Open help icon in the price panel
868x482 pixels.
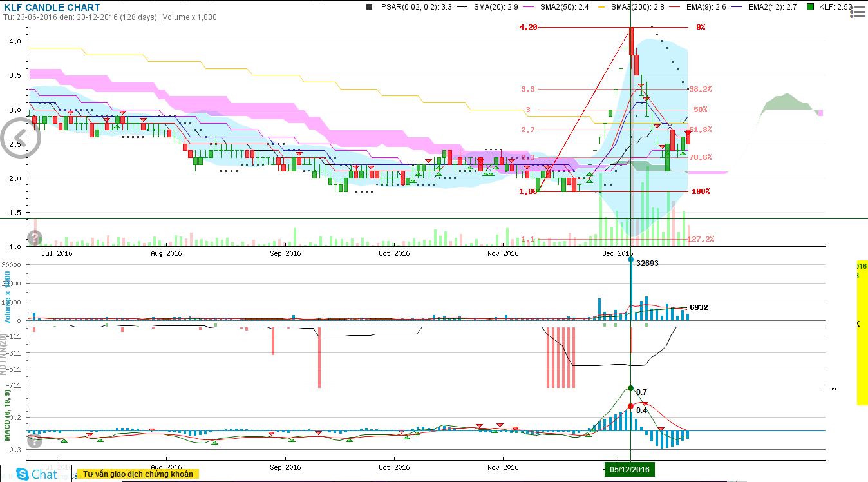34,238
